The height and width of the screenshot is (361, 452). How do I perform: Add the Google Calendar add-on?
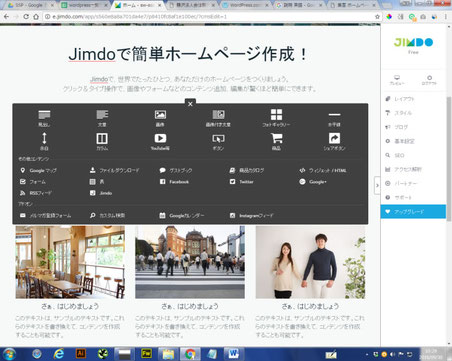pos(182,216)
